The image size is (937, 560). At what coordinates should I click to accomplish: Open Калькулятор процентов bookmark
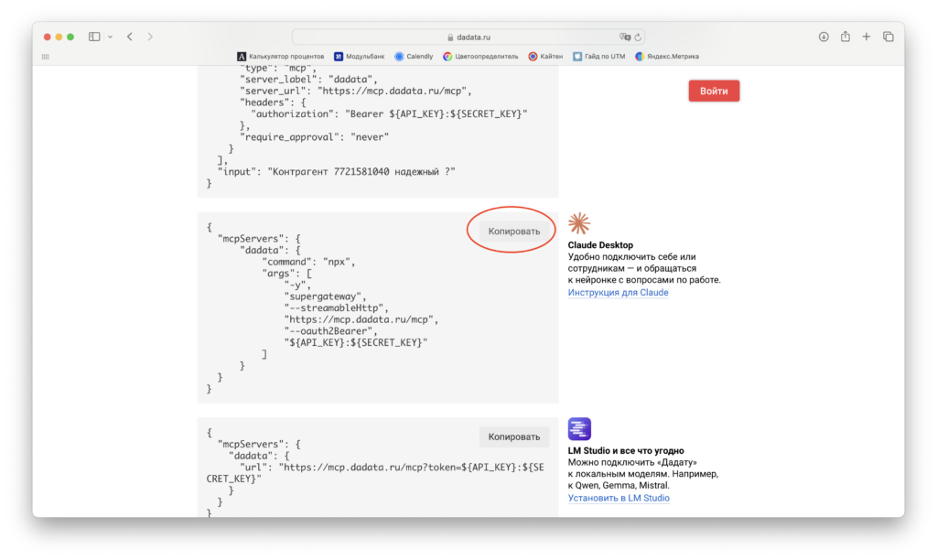click(281, 56)
